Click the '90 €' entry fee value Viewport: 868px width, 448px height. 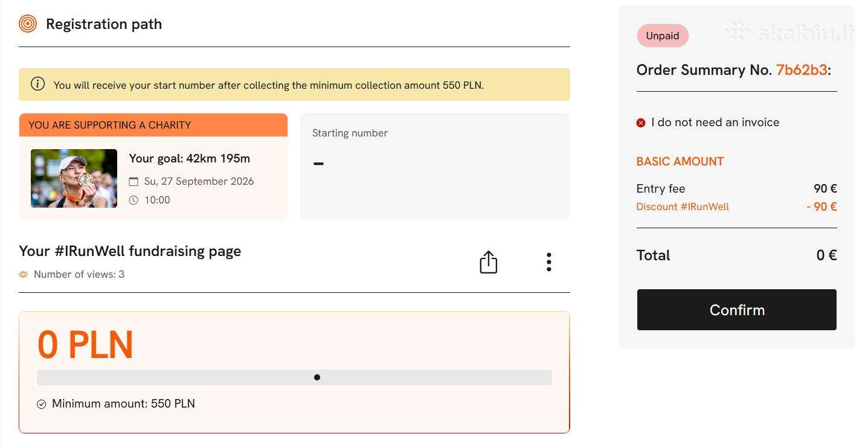[825, 189]
